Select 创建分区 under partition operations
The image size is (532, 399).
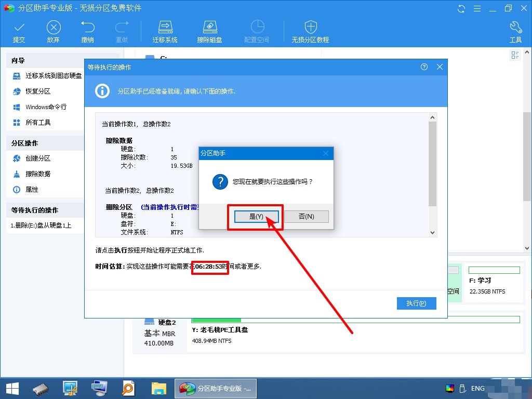point(32,158)
